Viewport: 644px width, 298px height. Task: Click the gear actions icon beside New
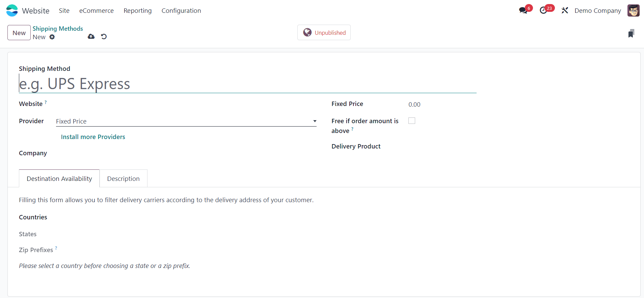coord(52,37)
